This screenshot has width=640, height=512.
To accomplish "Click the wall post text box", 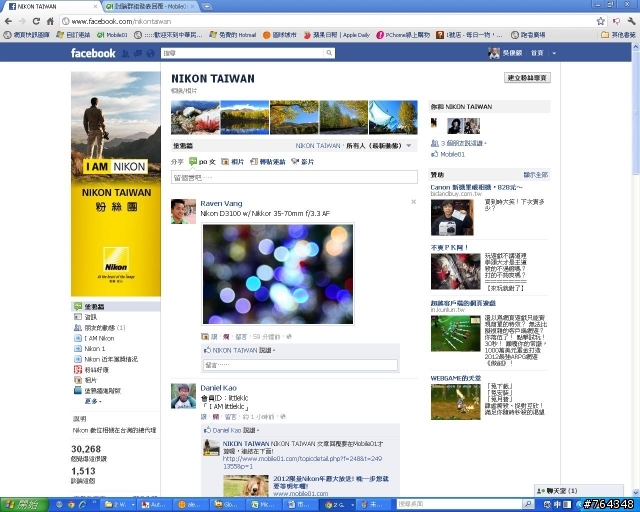I will tap(294, 177).
